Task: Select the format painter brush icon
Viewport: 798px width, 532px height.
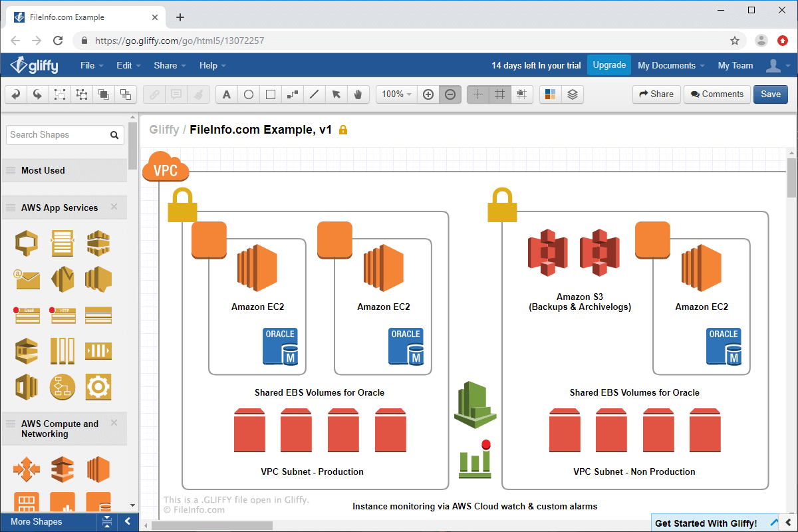Action: (x=198, y=94)
